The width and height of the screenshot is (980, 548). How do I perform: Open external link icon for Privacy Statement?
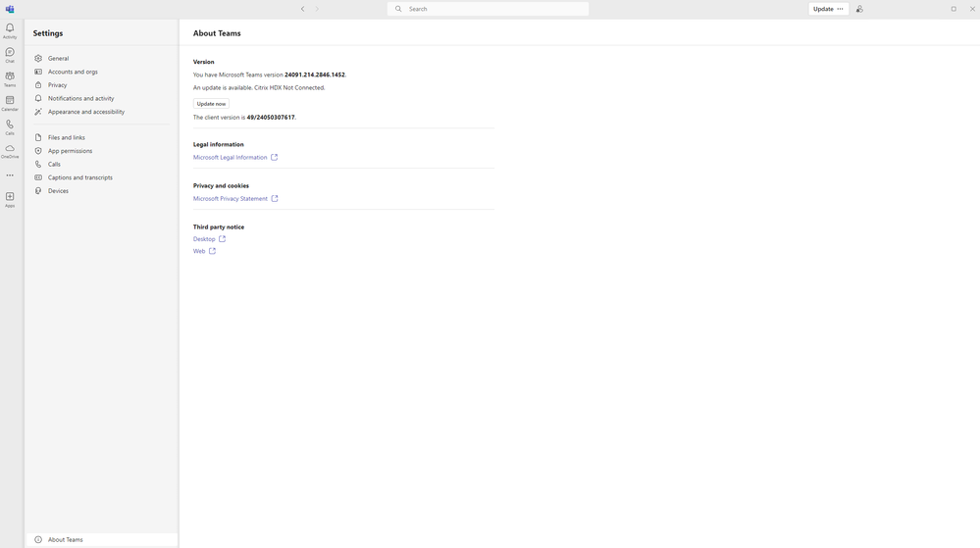click(275, 199)
